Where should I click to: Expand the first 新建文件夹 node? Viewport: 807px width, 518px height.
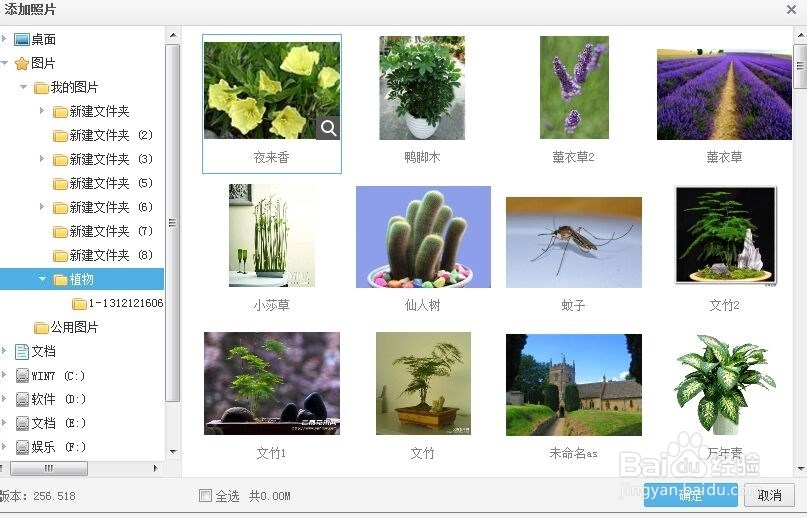click(x=42, y=111)
